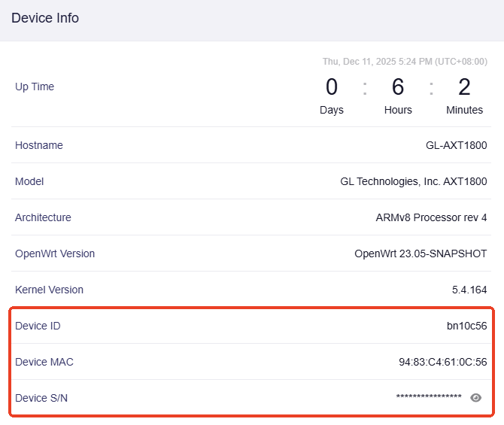Select the Hostname label
Viewport: 504px width, 425px height.
(39, 145)
